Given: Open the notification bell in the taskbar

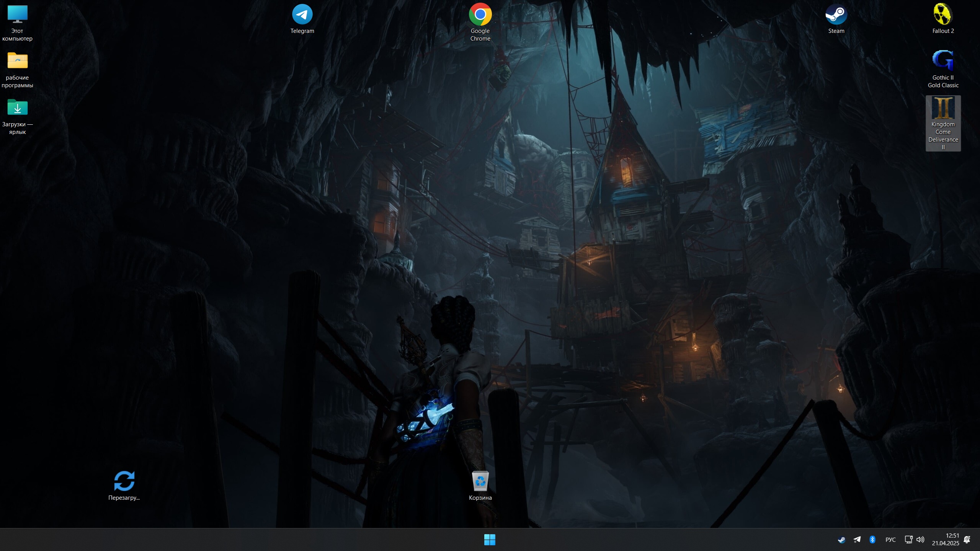Looking at the screenshot, I should (x=967, y=540).
